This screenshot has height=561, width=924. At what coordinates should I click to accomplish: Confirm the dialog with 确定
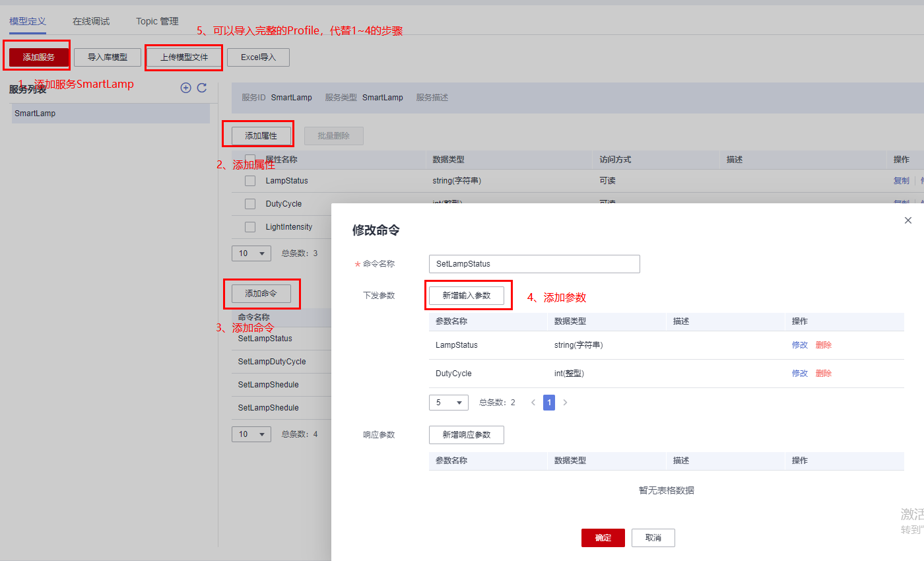(x=603, y=538)
